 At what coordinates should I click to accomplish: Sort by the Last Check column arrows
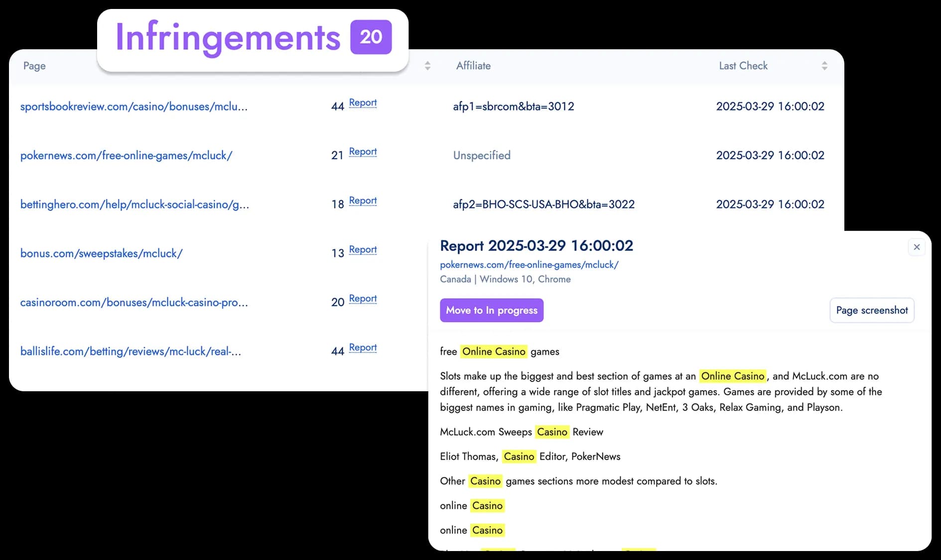[824, 66]
